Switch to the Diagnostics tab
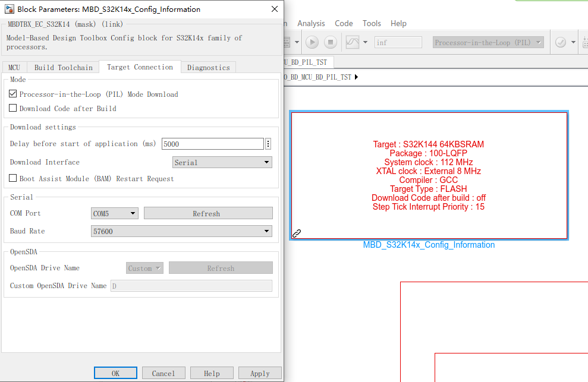The width and height of the screenshot is (588, 382). pos(209,68)
